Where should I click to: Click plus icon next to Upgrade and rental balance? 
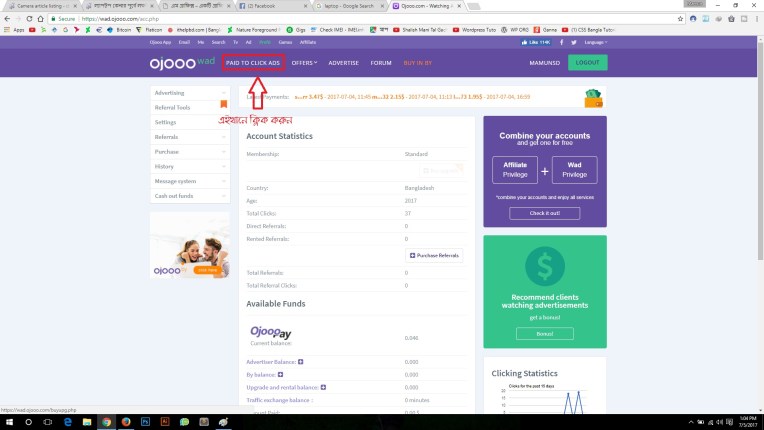point(323,386)
